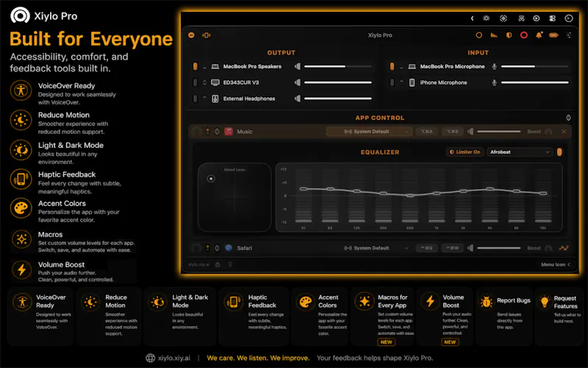Toggle the External Headphones output switch
The width and height of the screenshot is (588, 368).
[x=195, y=99]
